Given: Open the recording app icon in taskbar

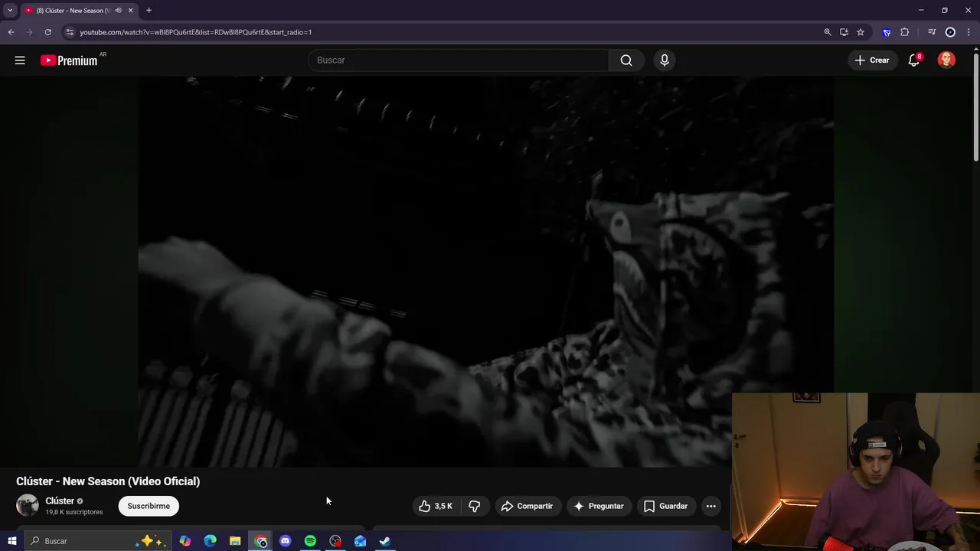Looking at the screenshot, I should (x=335, y=541).
